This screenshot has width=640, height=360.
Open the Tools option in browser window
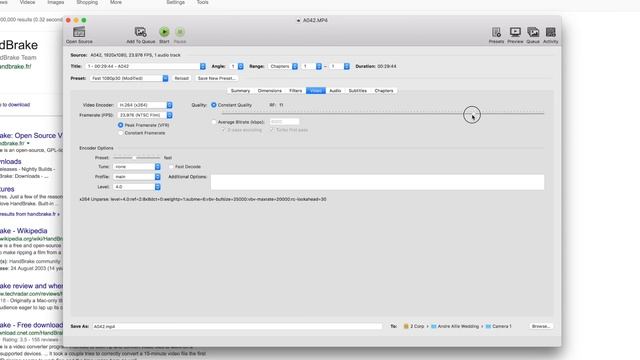pos(202,2)
